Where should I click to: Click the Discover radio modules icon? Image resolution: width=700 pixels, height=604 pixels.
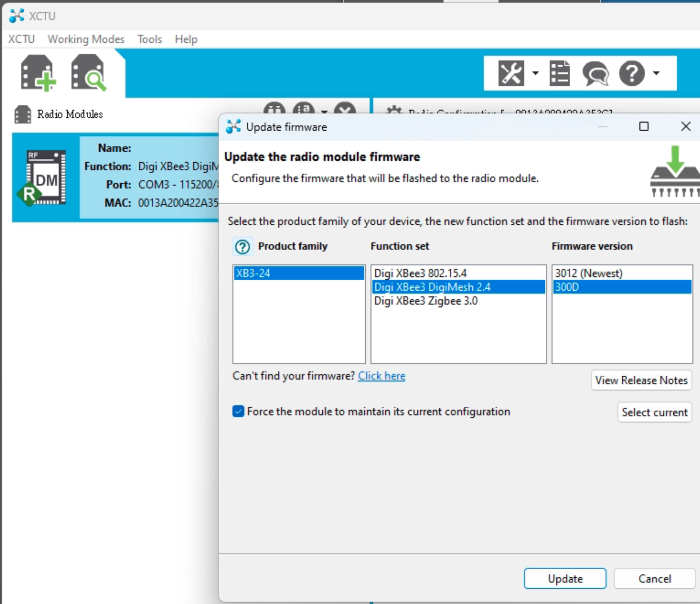coord(89,73)
